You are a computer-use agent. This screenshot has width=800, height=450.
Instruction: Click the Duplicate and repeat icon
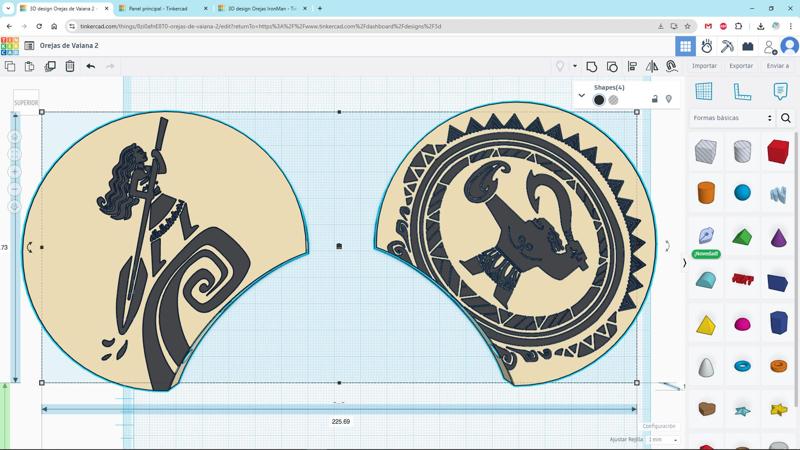pyautogui.click(x=50, y=66)
